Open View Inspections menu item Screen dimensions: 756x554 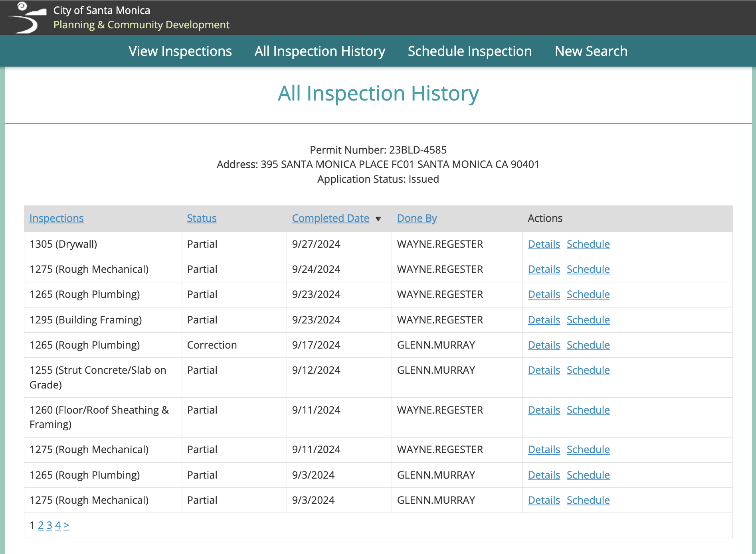(x=180, y=51)
